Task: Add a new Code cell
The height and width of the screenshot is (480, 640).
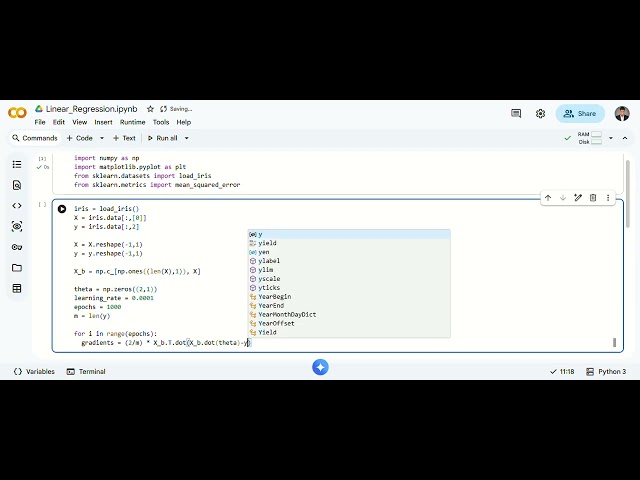Action: 80,138
